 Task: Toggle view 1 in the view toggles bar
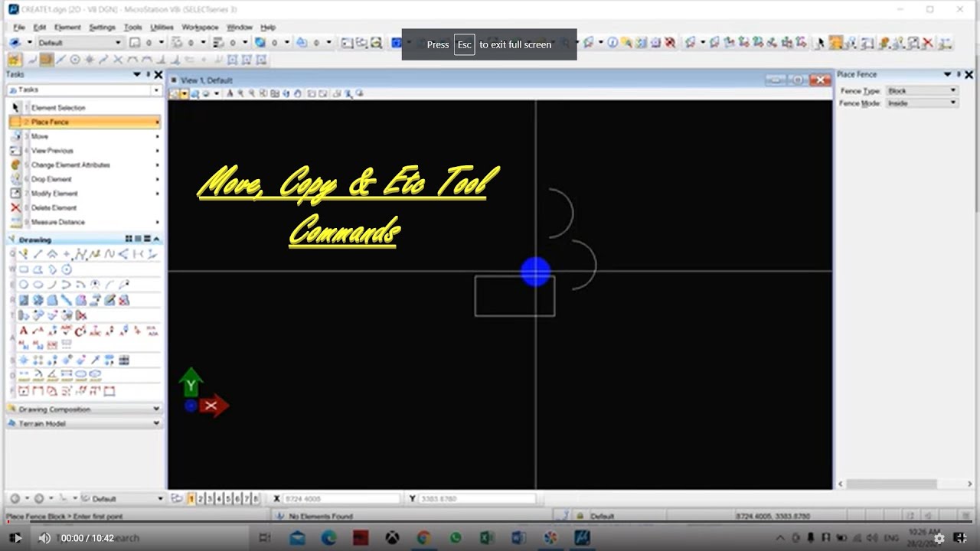tap(191, 499)
